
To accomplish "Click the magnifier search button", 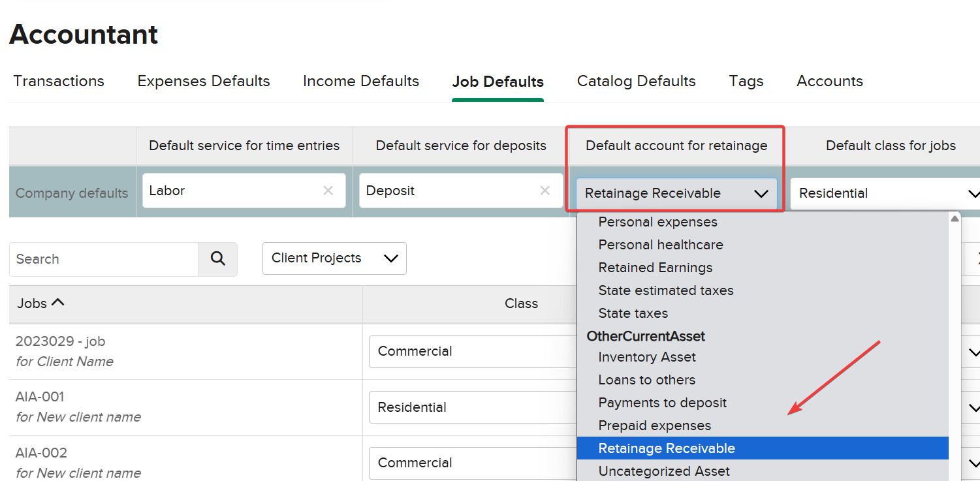I will click(x=217, y=259).
